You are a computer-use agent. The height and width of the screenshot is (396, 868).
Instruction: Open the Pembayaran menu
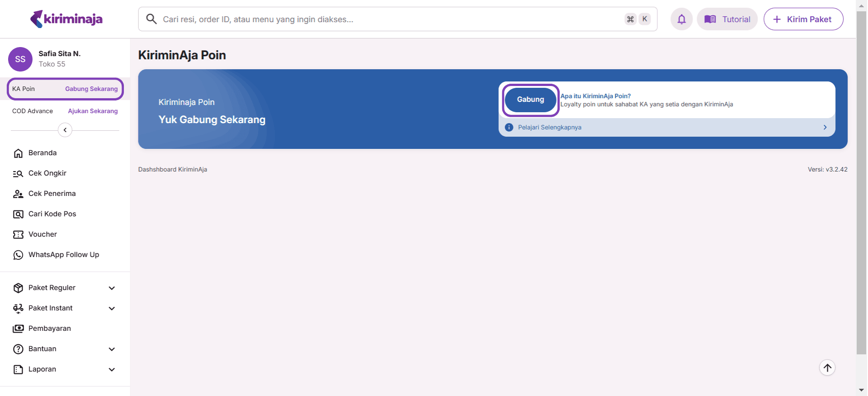point(49,329)
